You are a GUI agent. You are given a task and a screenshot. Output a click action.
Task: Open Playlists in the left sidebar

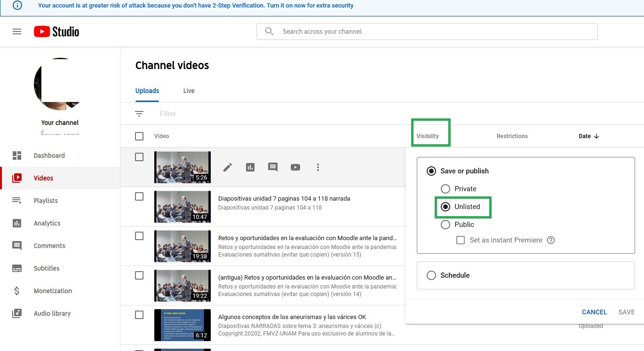[46, 201]
